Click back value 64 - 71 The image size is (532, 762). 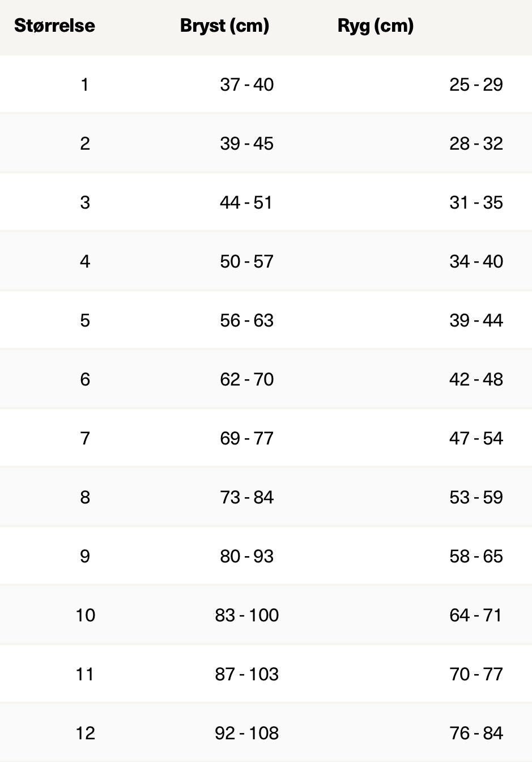[x=476, y=615]
